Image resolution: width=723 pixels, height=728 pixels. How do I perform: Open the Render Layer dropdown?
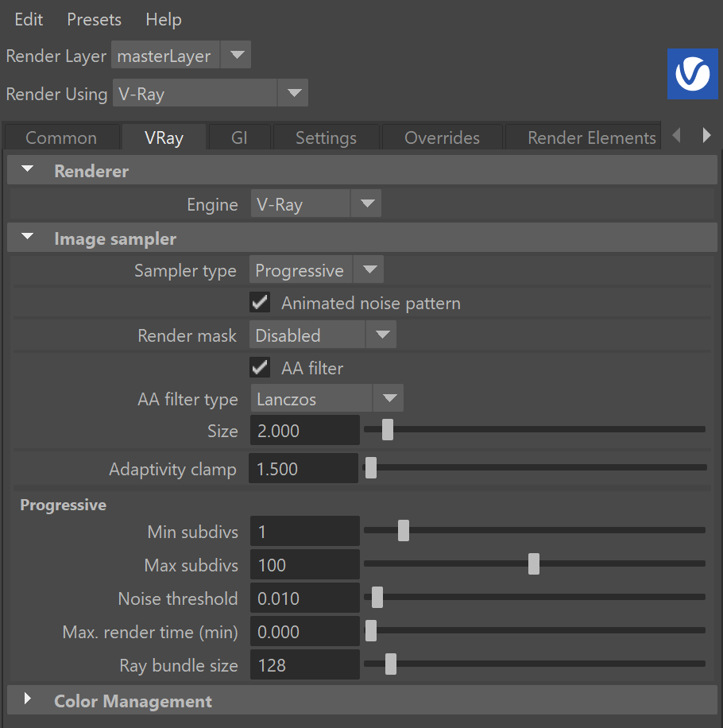coord(181,56)
